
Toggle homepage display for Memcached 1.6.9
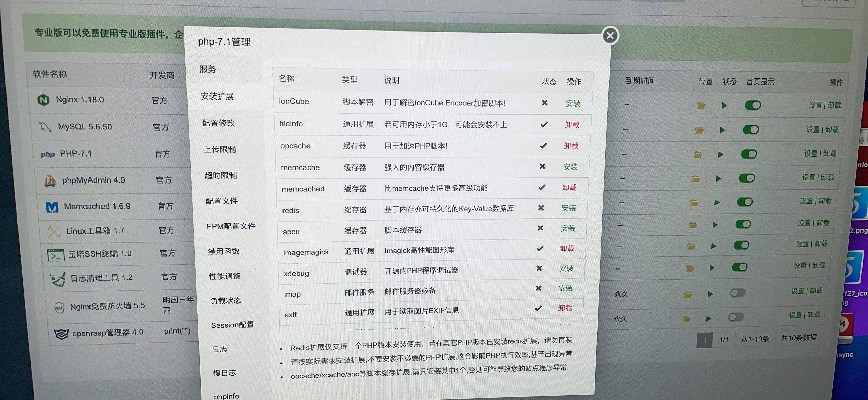coord(745,202)
